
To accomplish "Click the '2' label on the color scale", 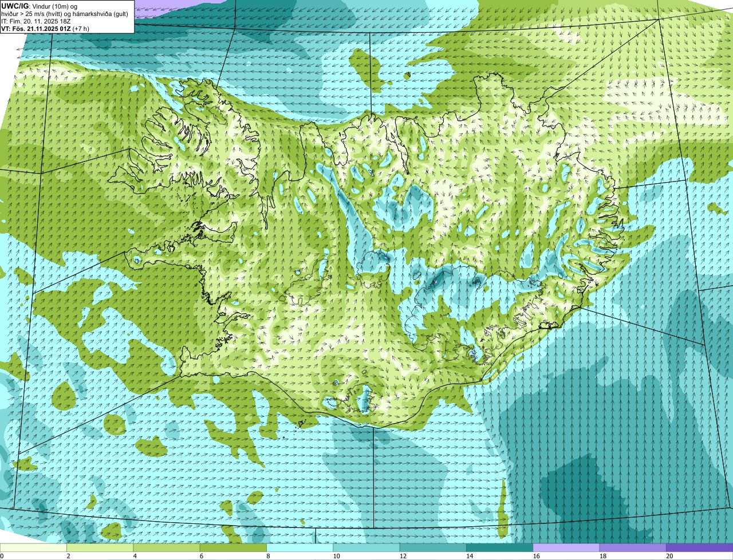I will (x=68, y=556).
